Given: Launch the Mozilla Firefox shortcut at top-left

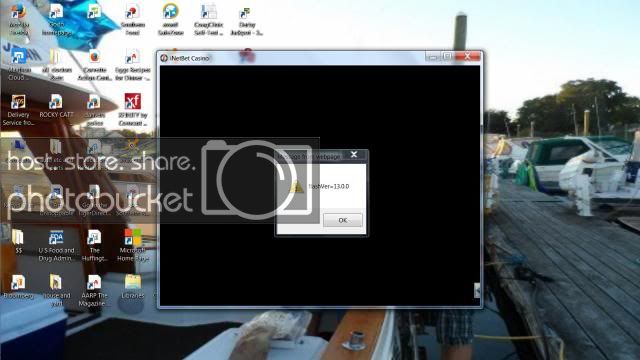Looking at the screenshot, I should click(x=18, y=20).
